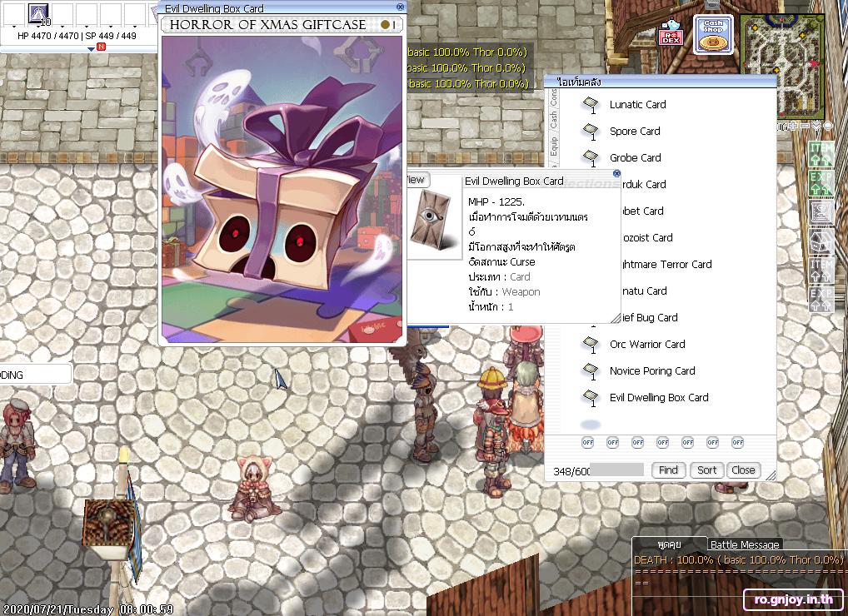Open arrow under fifth hotbar slot
This screenshot has height=616, width=848.
[112, 27]
